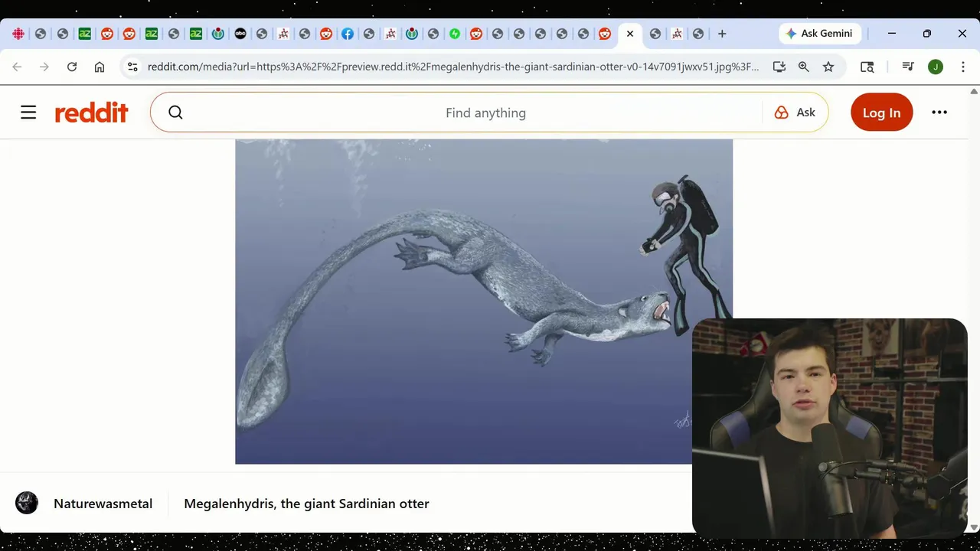The height and width of the screenshot is (551, 980).
Task: Open the media controls icon
Action: [x=908, y=67]
